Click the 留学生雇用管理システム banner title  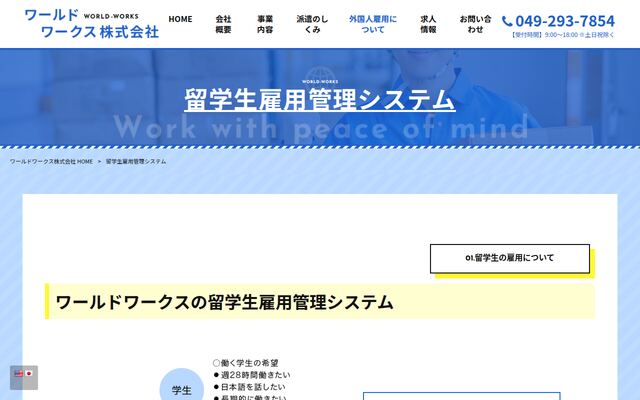(x=320, y=100)
